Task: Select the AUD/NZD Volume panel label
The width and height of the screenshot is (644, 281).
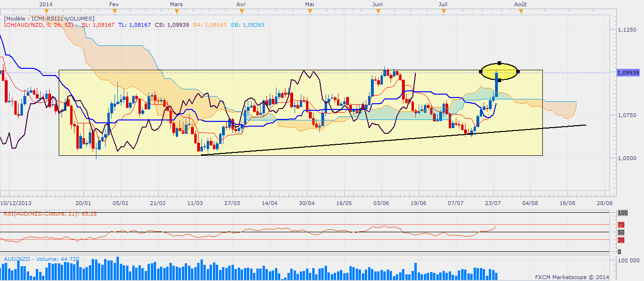Action: 41,259
